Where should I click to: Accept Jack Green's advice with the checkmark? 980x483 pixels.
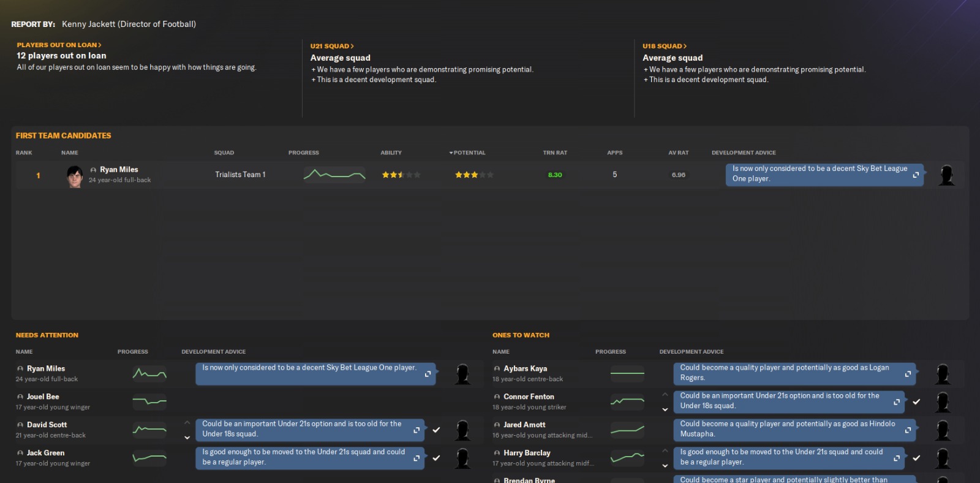(436, 458)
